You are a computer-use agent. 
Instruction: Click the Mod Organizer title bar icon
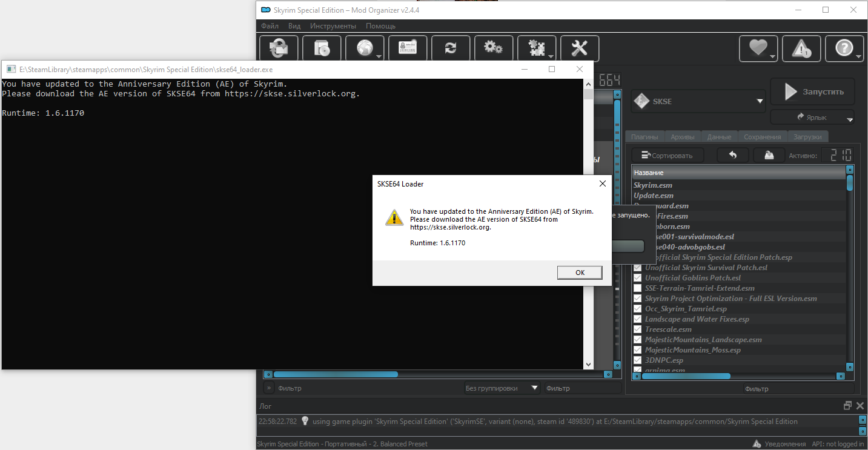pyautogui.click(x=265, y=10)
